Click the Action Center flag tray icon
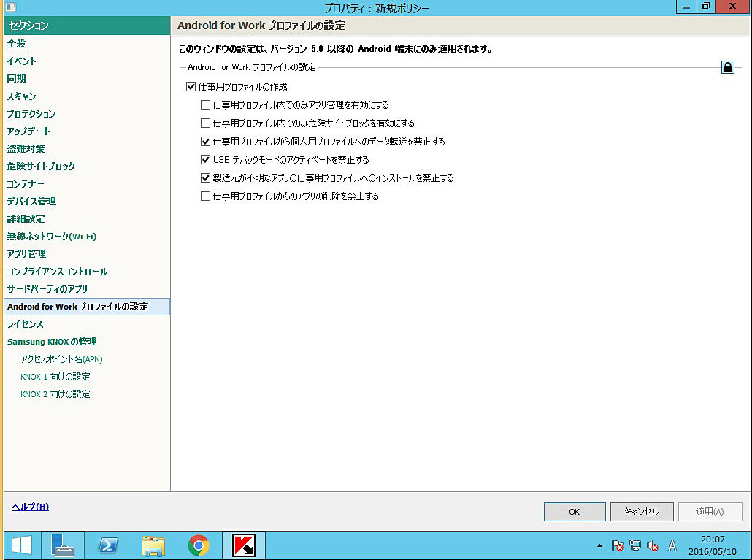This screenshot has height=560, width=752. [x=617, y=545]
